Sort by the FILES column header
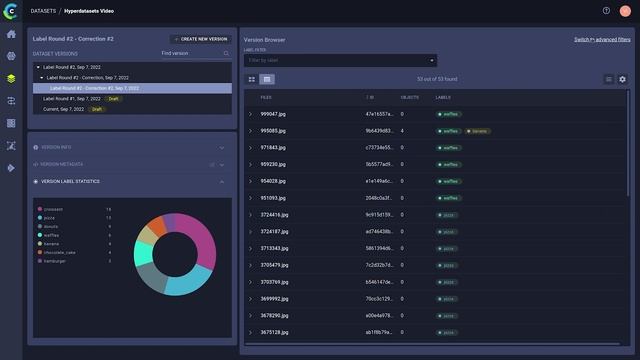 266,98
